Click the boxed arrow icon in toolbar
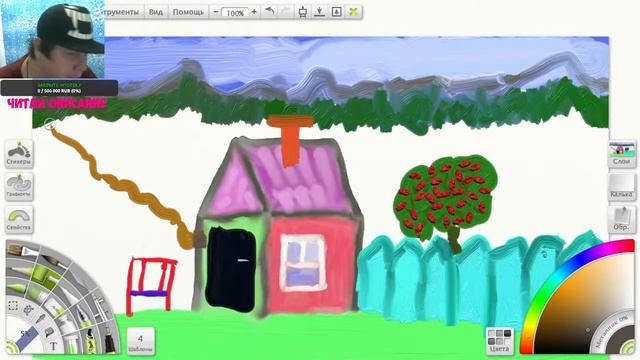 click(336, 12)
